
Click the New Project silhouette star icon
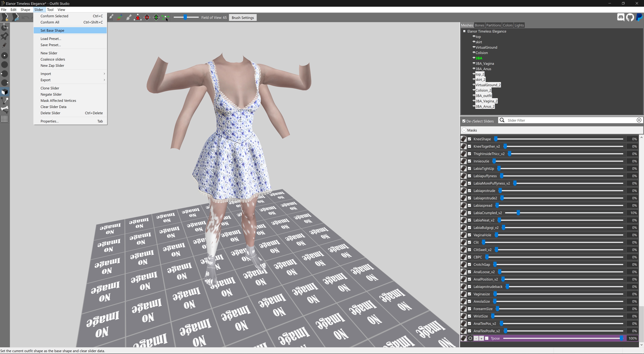5,17
